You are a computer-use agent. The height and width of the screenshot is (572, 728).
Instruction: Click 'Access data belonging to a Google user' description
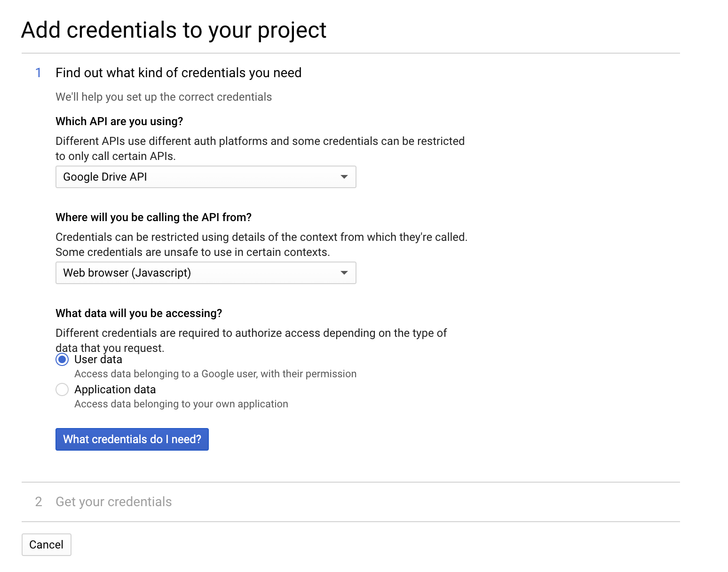pos(215,374)
